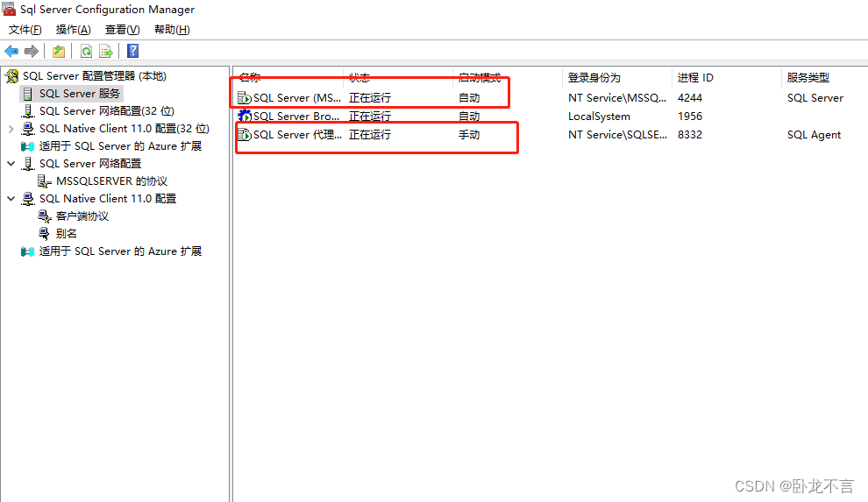Click login NT Service\SQLSE... cell
The width and height of the screenshot is (868, 502).
(x=618, y=135)
